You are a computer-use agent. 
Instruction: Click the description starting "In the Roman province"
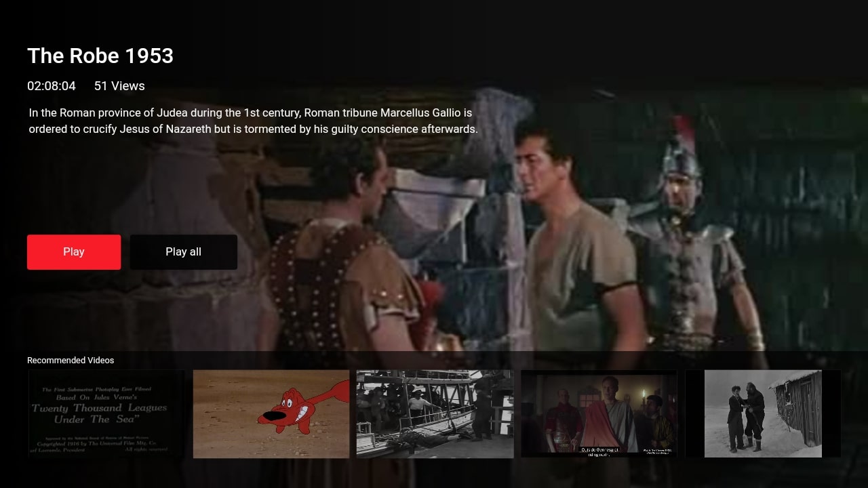tap(253, 121)
